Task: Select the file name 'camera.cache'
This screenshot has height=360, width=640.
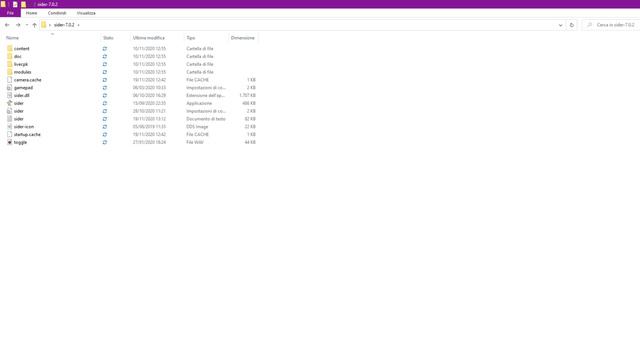Action: tap(28, 80)
